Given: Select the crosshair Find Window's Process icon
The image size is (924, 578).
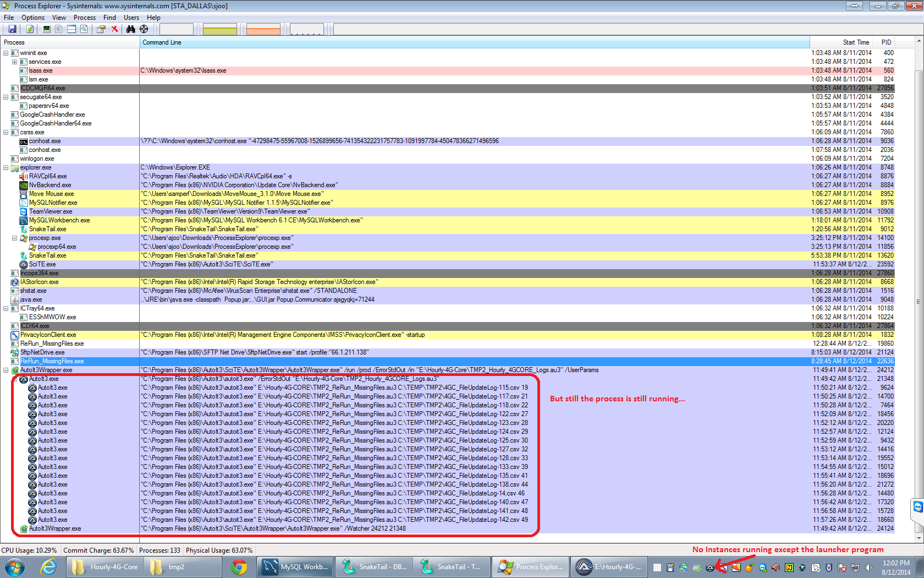Looking at the screenshot, I should (144, 29).
